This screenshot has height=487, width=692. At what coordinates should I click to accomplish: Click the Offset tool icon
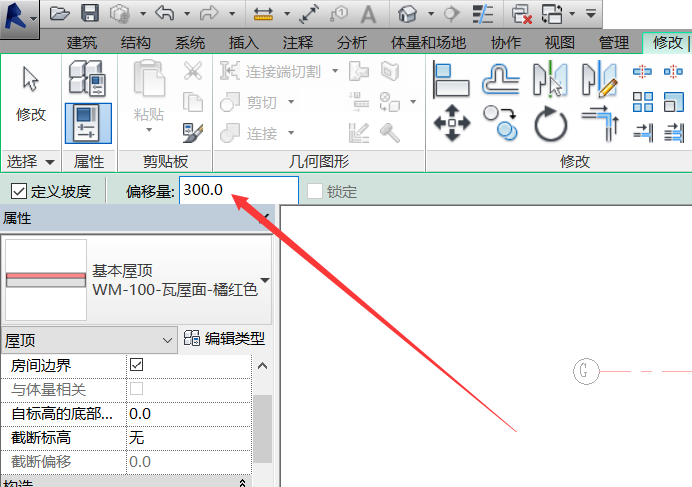500,79
